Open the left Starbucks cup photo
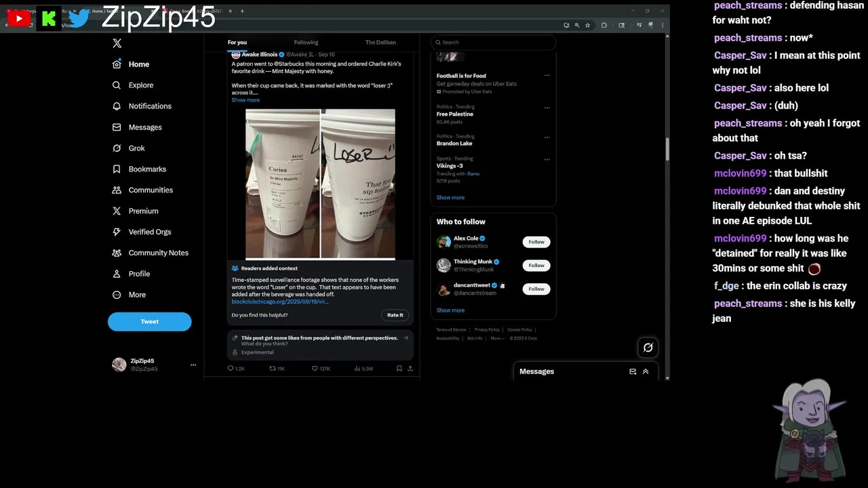The height and width of the screenshot is (488, 868). 283,184
